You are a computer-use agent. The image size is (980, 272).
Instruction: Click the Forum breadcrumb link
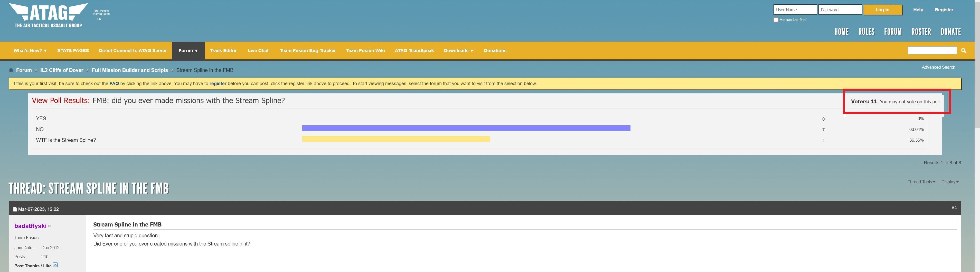(x=24, y=70)
